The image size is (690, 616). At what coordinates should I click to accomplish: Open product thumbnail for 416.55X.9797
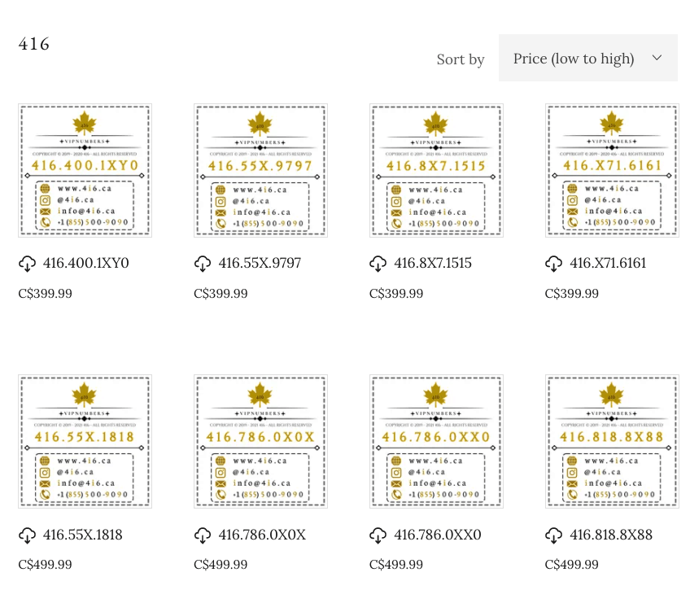(260, 170)
